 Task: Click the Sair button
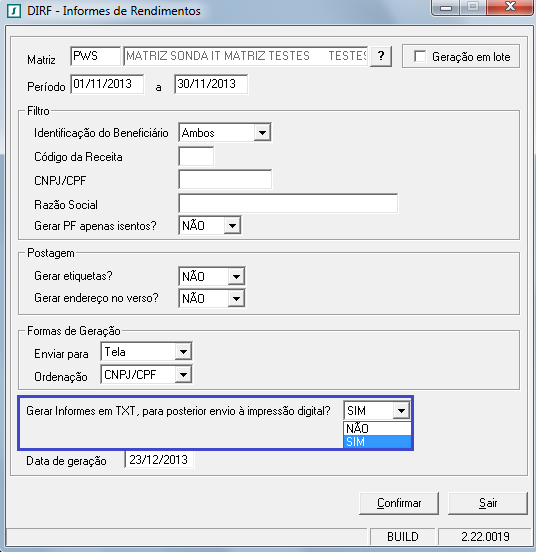tap(488, 503)
